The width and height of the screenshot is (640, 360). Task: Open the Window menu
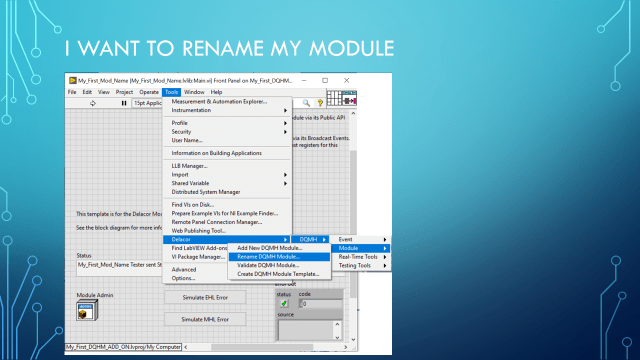(194, 92)
